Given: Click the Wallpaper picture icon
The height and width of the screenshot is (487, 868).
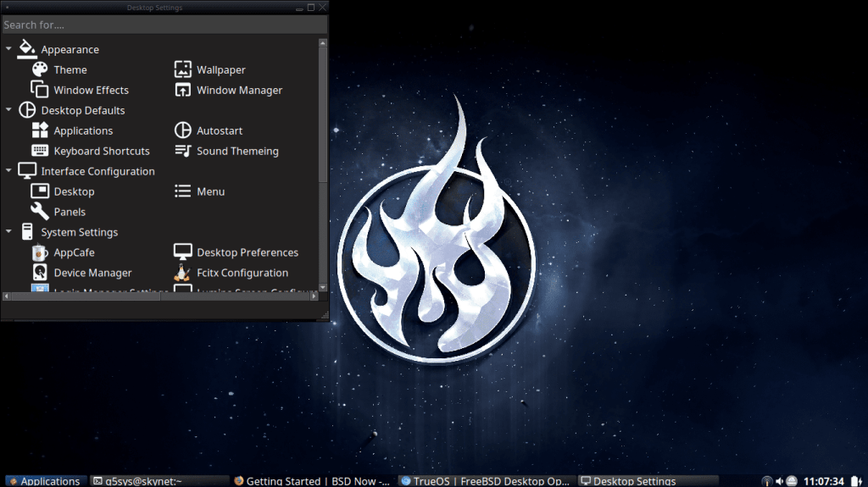Looking at the screenshot, I should [x=183, y=69].
